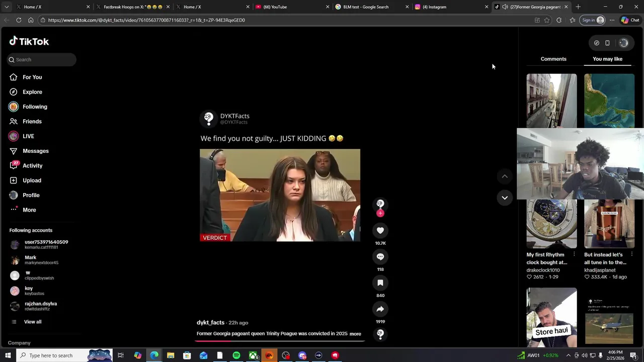The height and width of the screenshot is (362, 644).
Task: Click the TikTok logo
Action: tap(29, 41)
